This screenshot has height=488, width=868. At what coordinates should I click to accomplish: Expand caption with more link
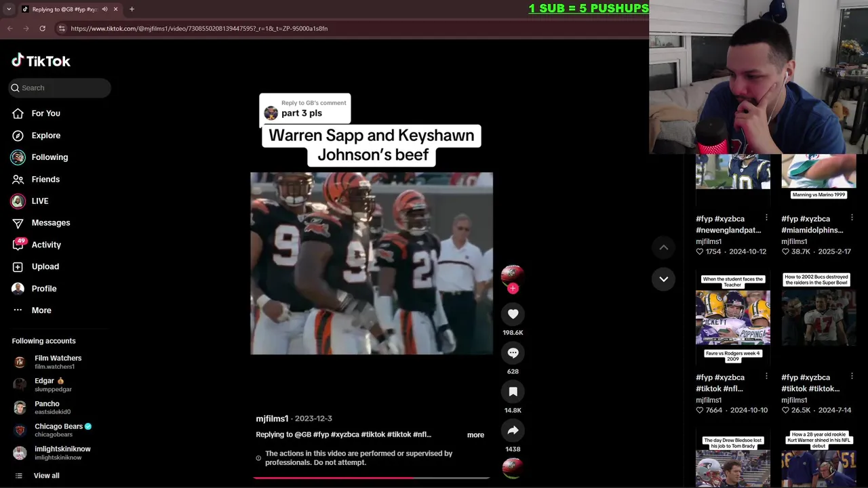[x=475, y=435]
